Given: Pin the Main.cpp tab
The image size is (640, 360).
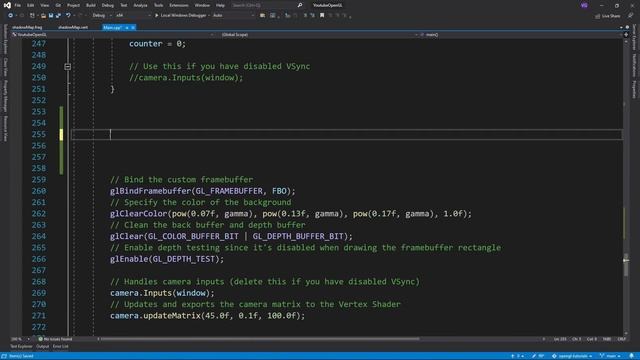Looking at the screenshot, I should click(x=127, y=27).
